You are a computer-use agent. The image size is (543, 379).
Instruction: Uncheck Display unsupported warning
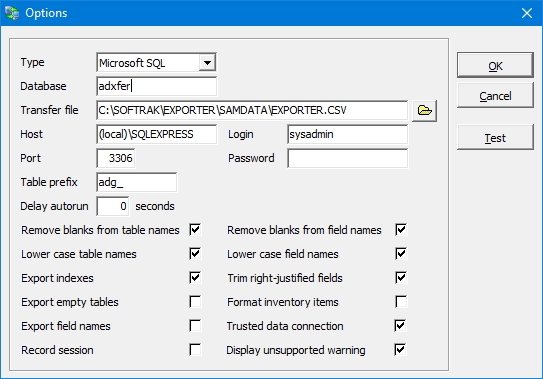[400, 350]
